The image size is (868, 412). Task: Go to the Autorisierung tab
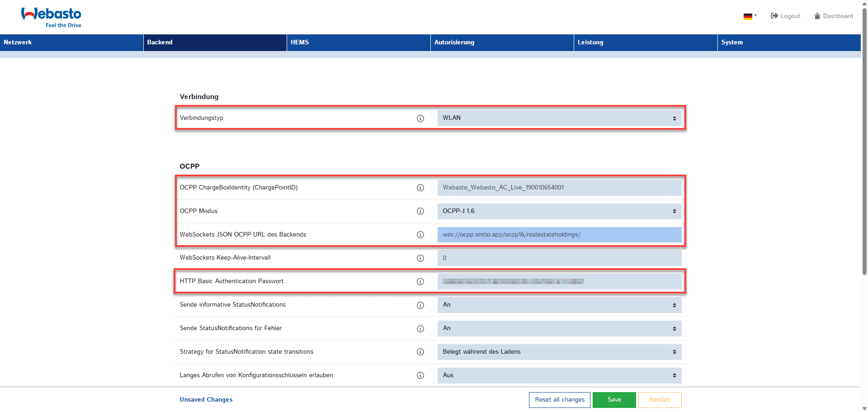[502, 43]
